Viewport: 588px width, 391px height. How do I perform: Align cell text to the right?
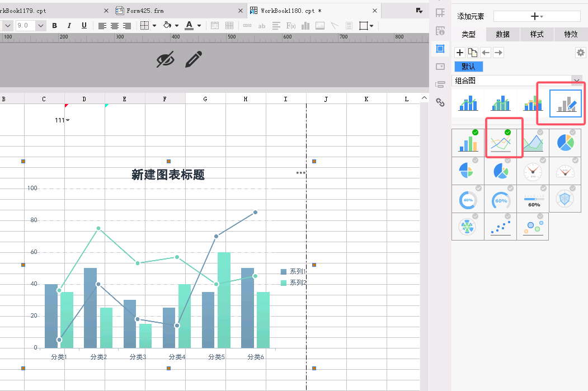point(127,26)
